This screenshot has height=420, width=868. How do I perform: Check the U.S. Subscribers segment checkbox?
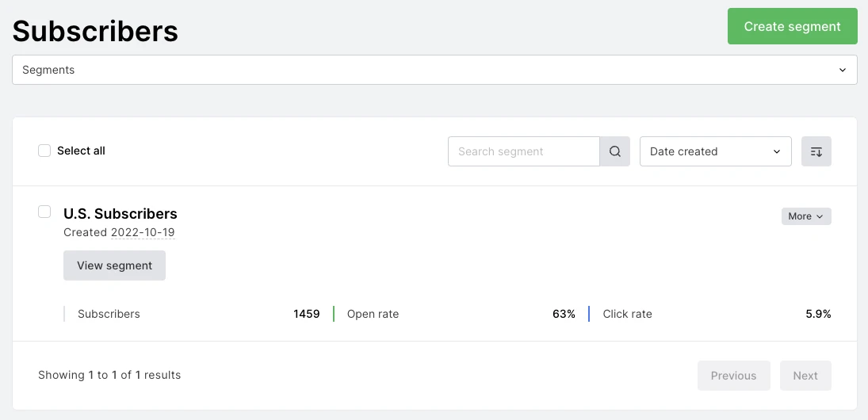(44, 212)
